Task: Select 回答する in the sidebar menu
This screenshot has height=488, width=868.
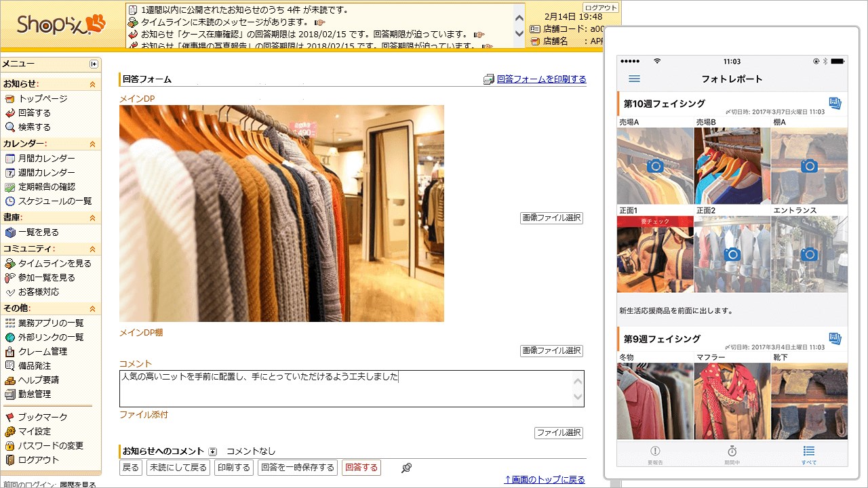Action: point(35,113)
